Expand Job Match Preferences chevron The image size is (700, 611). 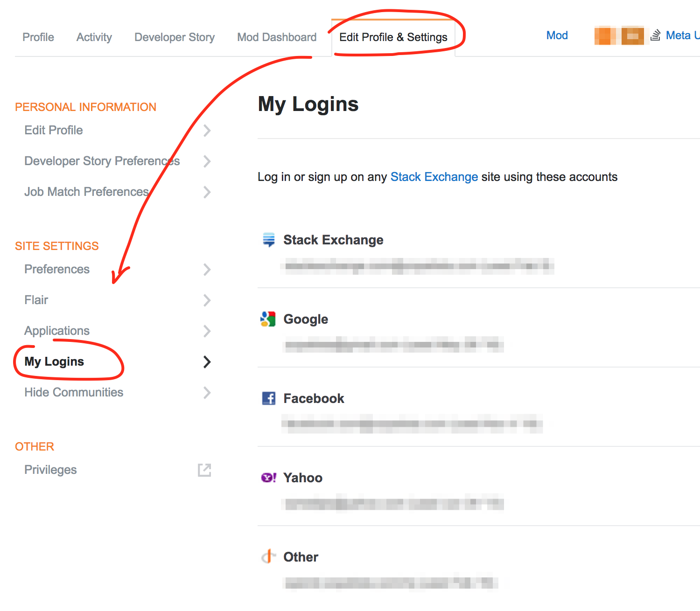207,192
